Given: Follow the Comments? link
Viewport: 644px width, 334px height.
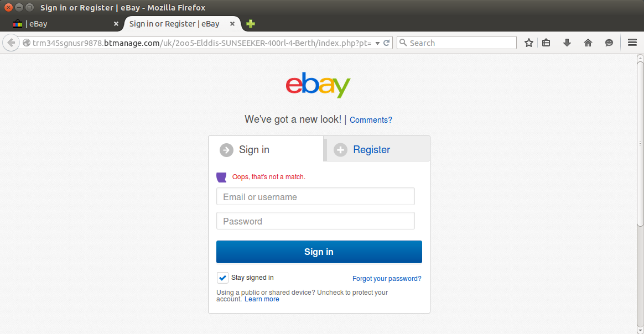Looking at the screenshot, I should pyautogui.click(x=371, y=120).
